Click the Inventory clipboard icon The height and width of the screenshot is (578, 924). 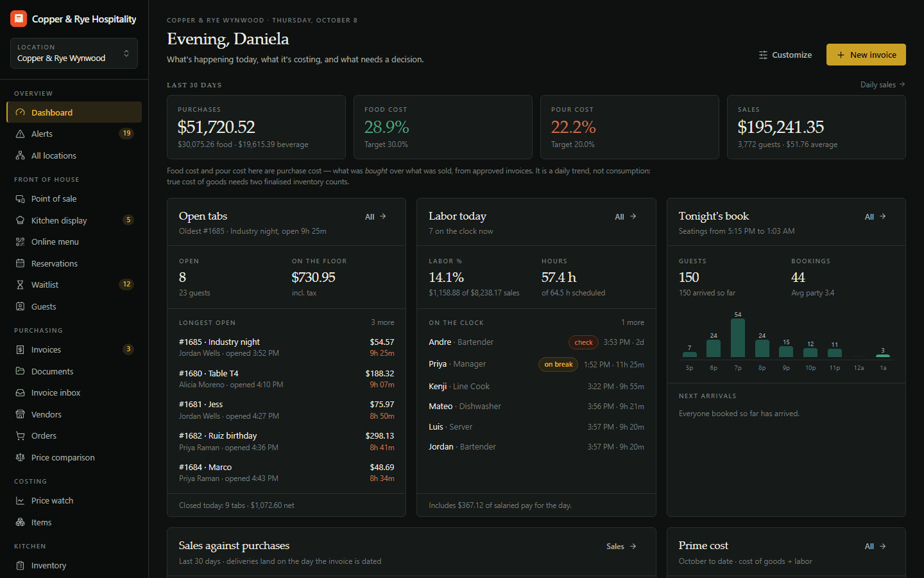coord(20,565)
